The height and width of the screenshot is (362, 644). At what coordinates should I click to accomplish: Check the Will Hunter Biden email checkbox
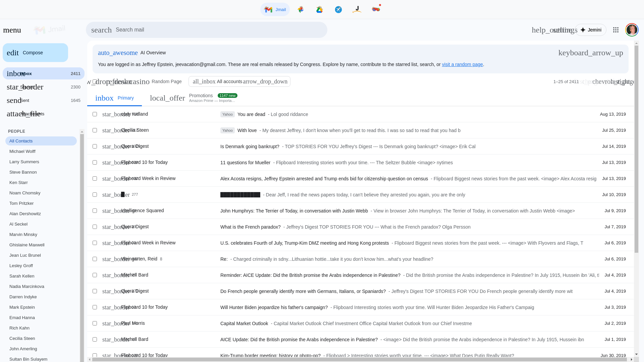pos(95,307)
